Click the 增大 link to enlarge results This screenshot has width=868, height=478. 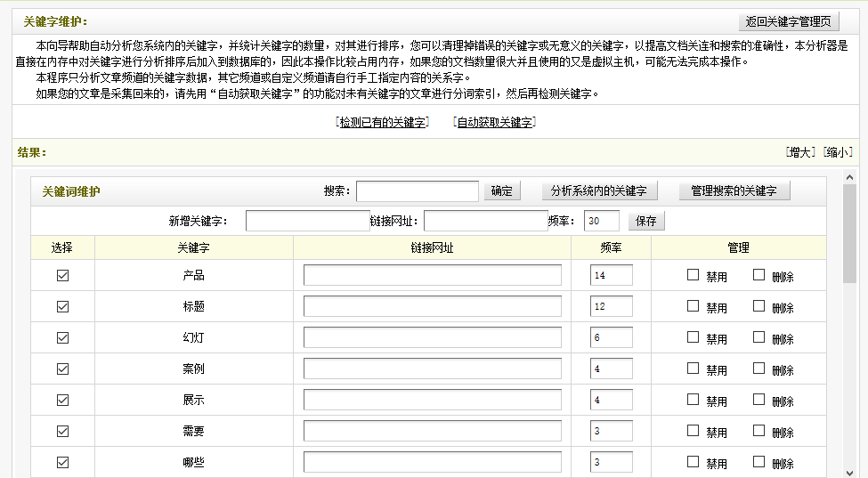pyautogui.click(x=801, y=152)
